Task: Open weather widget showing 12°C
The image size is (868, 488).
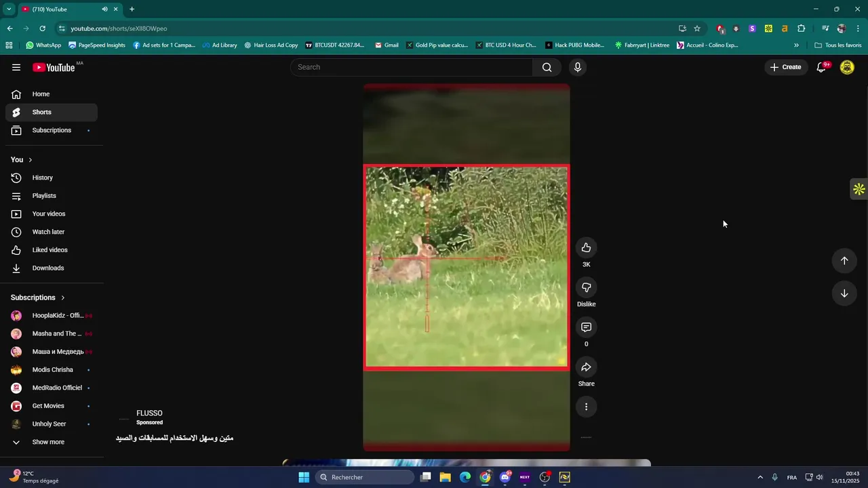Action: click(34, 477)
